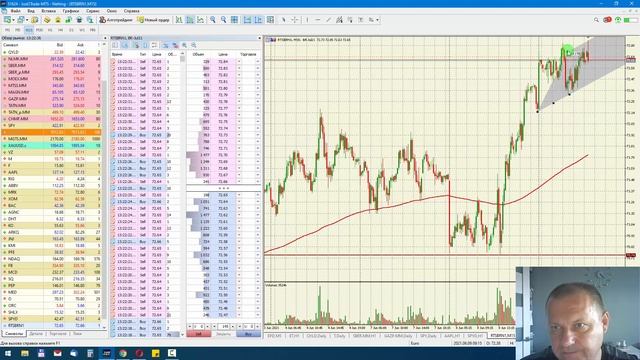Open File Explorer from the taskbar

(25, 353)
